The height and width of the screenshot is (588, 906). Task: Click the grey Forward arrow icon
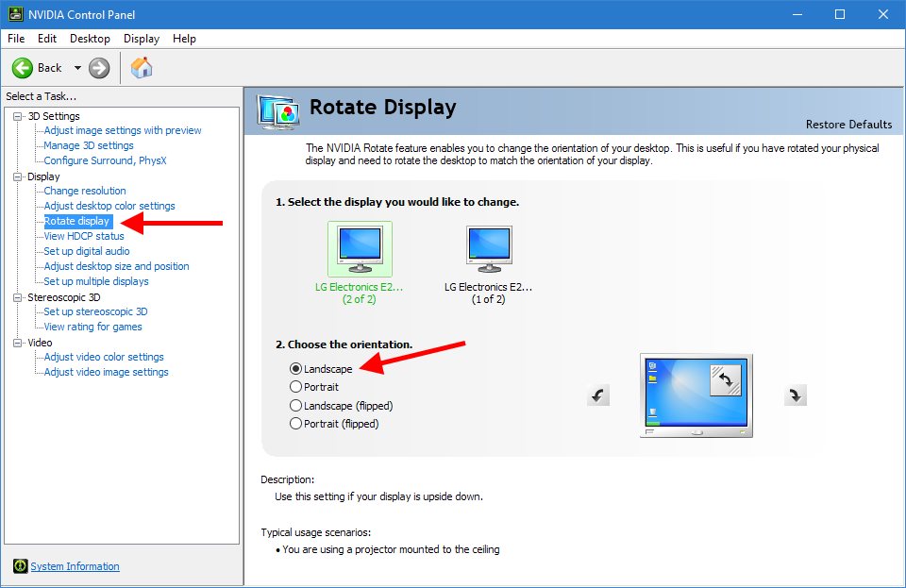pyautogui.click(x=99, y=68)
